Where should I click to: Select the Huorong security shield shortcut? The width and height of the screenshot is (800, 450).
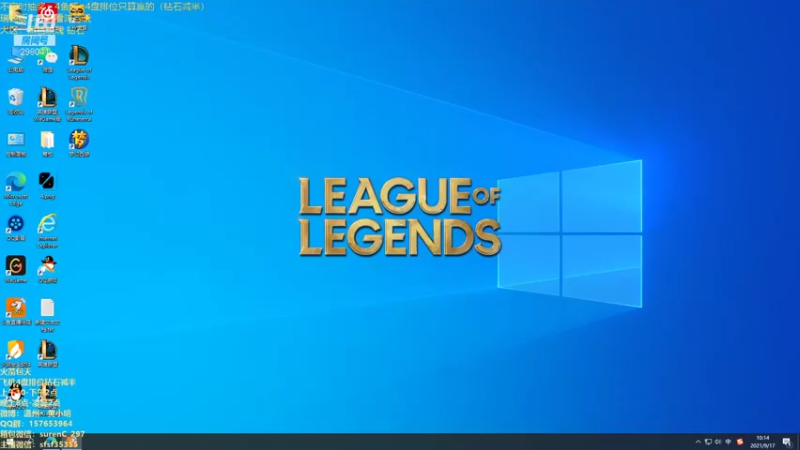tap(16, 354)
